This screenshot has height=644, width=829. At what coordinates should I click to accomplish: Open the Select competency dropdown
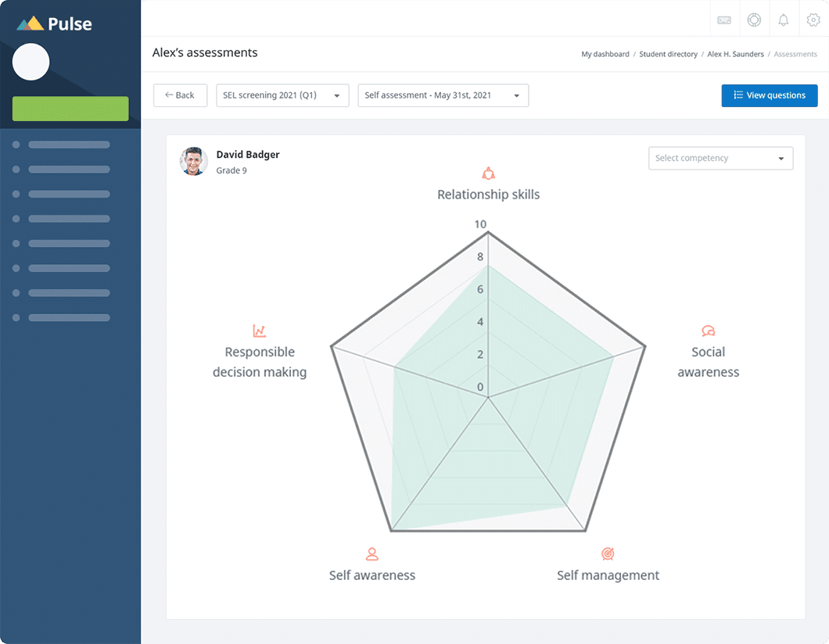[x=720, y=159]
